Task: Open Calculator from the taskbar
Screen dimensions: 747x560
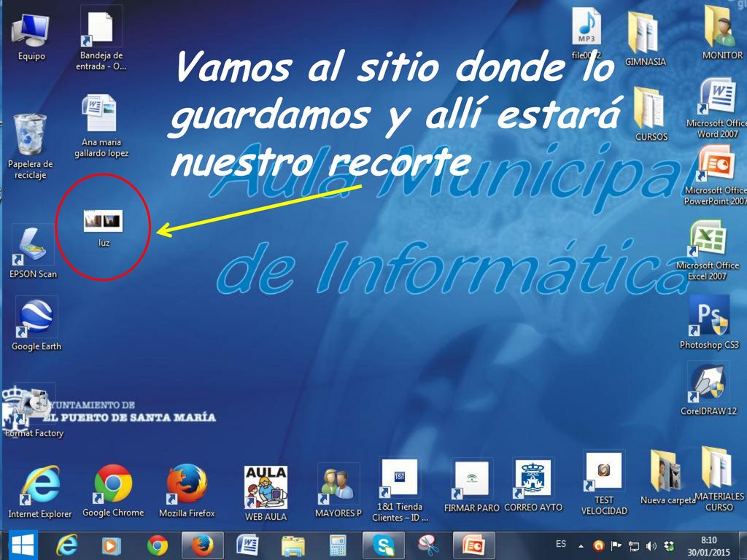Action: pyautogui.click(x=338, y=545)
